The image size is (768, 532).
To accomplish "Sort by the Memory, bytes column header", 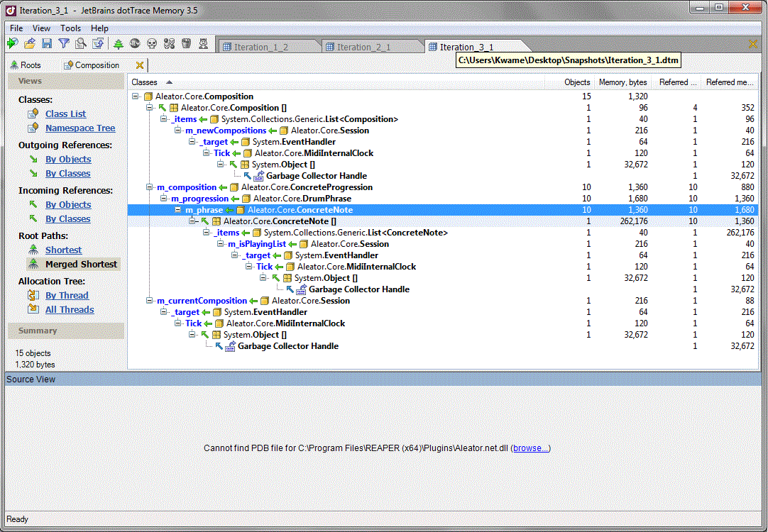I will (622, 82).
